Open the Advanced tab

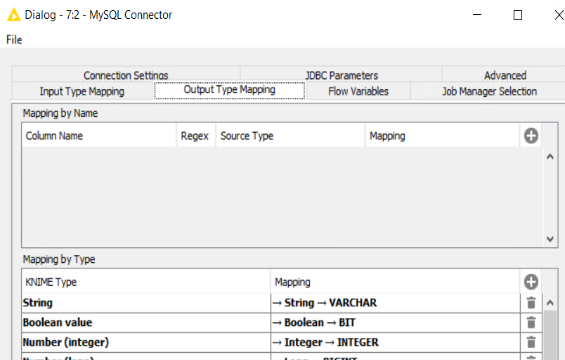pos(505,75)
